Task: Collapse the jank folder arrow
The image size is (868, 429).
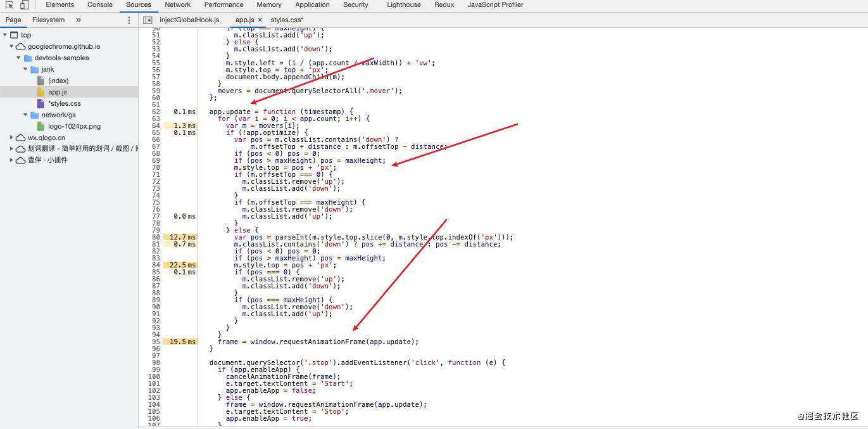Action: coord(26,69)
